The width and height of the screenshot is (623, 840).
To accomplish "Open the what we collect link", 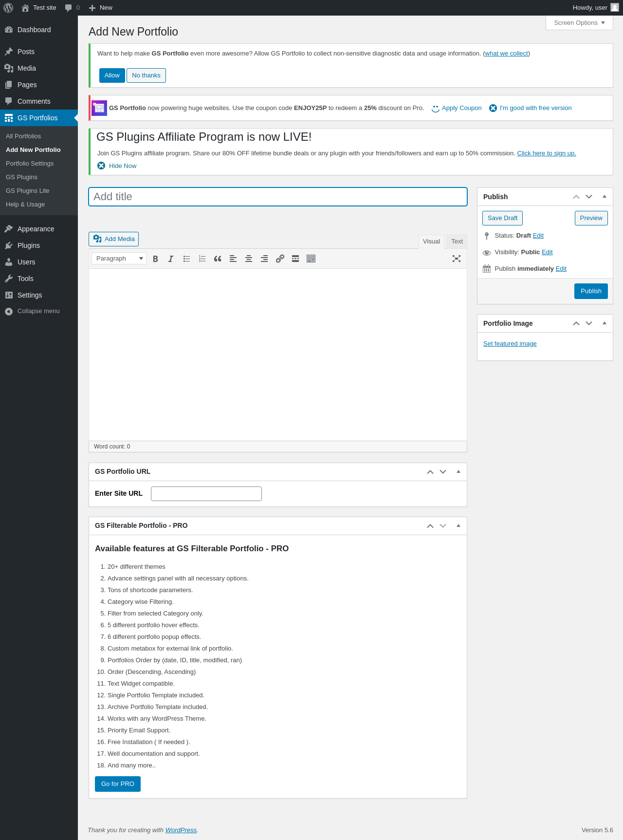I will [507, 54].
